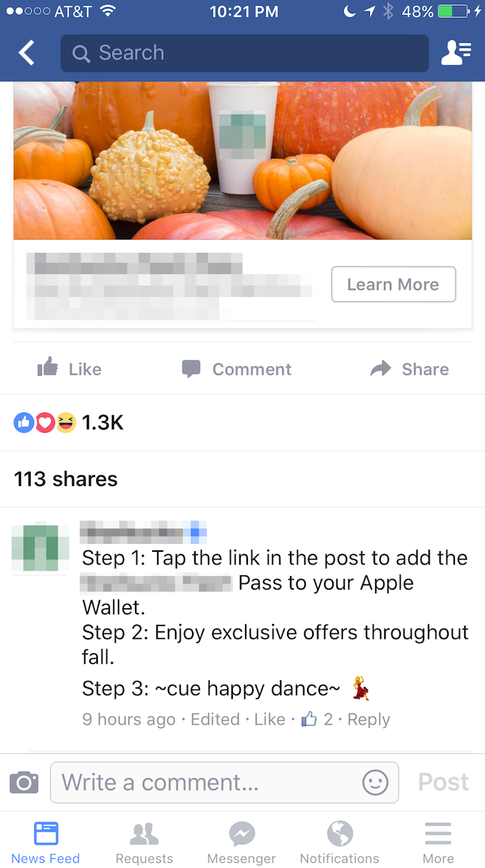Focus the Search field
485x868 pixels.
pyautogui.click(x=245, y=53)
